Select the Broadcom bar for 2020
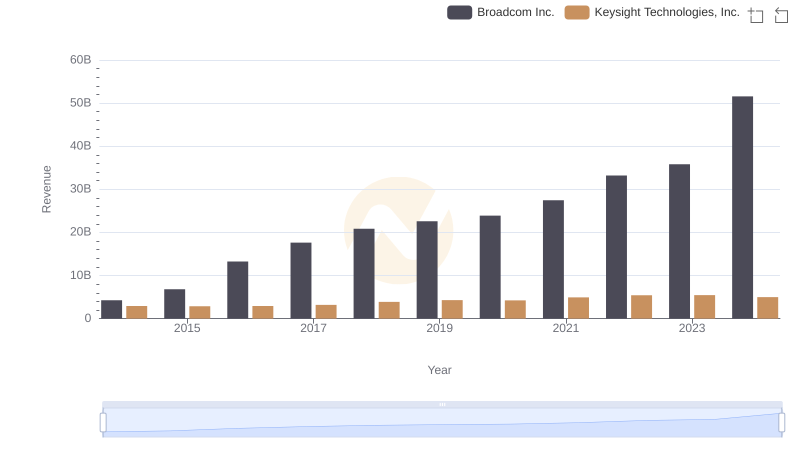 click(x=490, y=267)
